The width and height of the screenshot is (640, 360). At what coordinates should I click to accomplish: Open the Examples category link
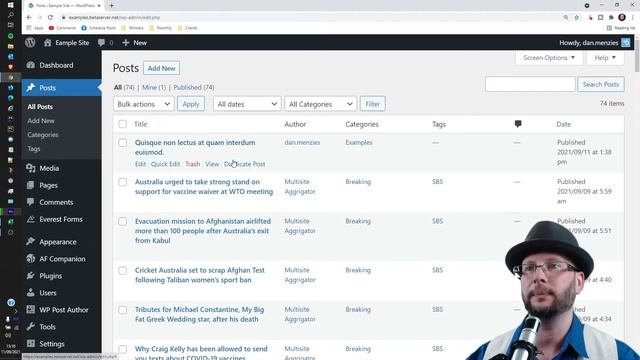359,142
